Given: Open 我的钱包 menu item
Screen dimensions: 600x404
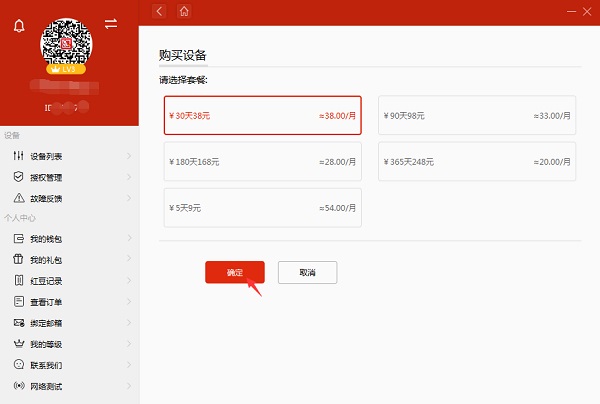Looking at the screenshot, I should coord(69,239).
